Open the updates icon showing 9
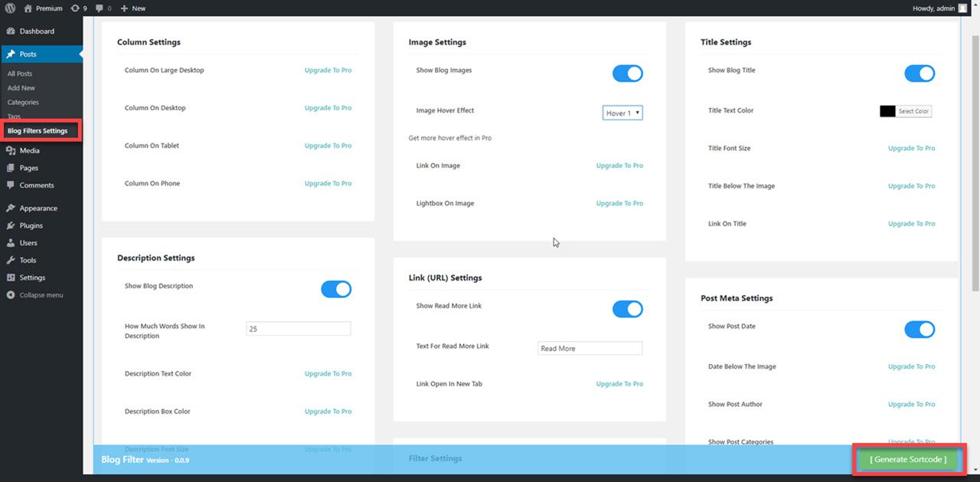The image size is (980, 482). (75, 8)
